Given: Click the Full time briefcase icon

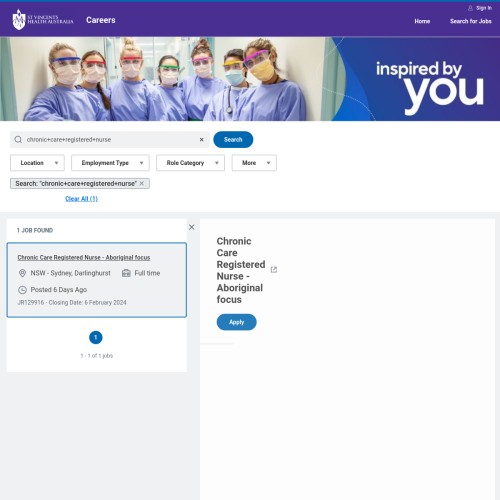Looking at the screenshot, I should tap(126, 273).
